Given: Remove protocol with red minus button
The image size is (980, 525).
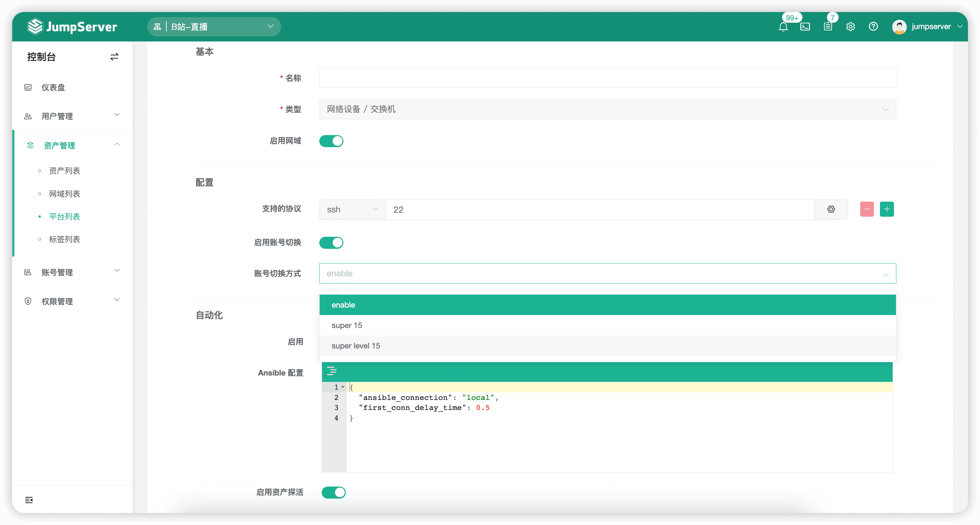Looking at the screenshot, I should click(867, 209).
